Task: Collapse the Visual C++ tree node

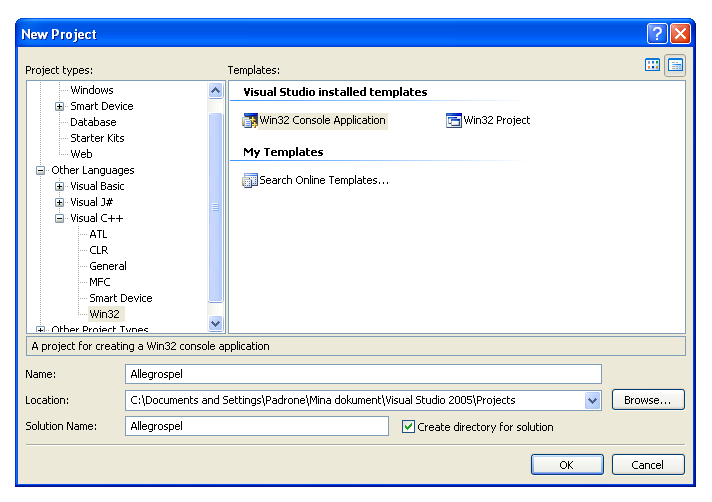Action: point(59,219)
